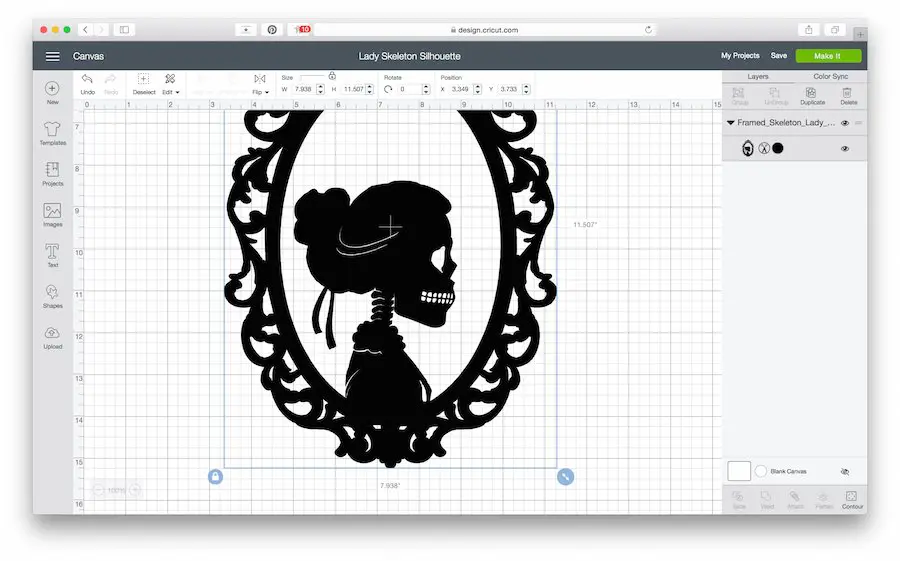Adjust the Width stepper arrows

pos(320,89)
